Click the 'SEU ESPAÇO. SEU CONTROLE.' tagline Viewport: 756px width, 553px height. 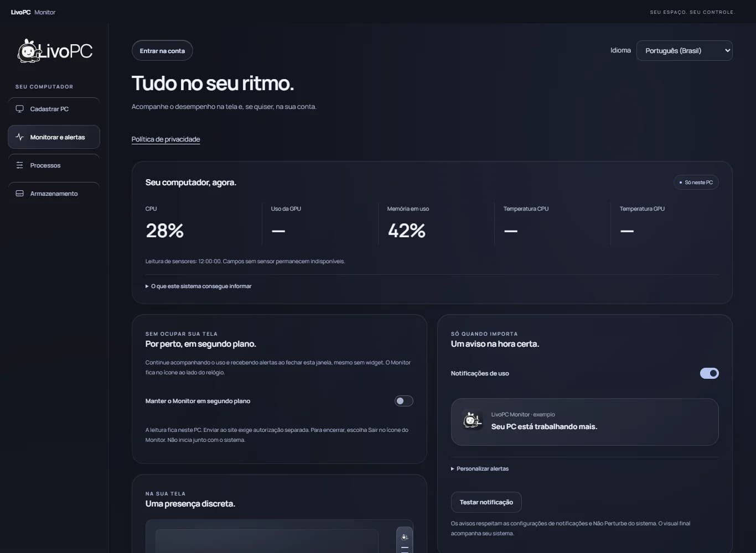[692, 12]
